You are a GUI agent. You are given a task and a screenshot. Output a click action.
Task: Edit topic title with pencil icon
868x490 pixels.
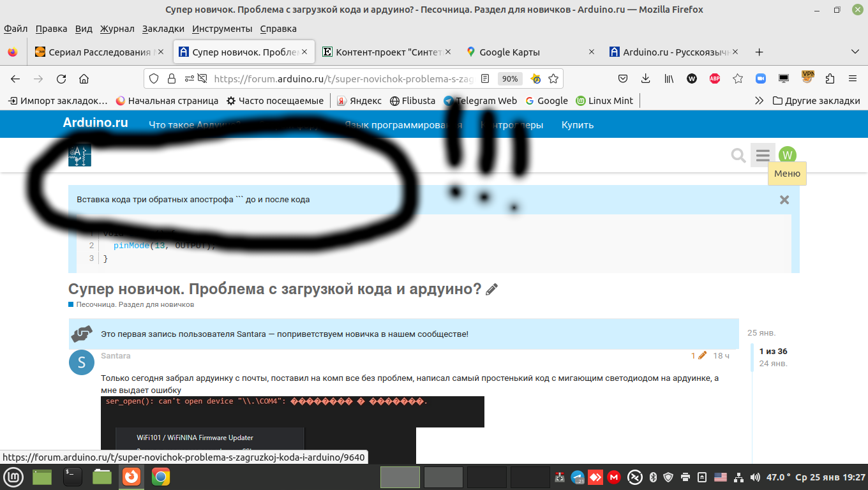pos(491,290)
